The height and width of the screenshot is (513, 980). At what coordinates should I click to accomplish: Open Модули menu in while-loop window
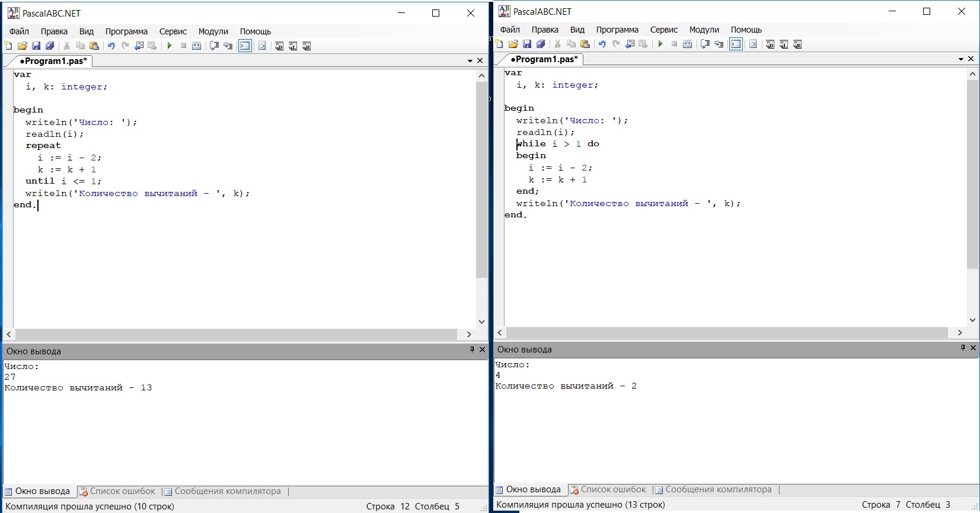pyautogui.click(x=704, y=30)
